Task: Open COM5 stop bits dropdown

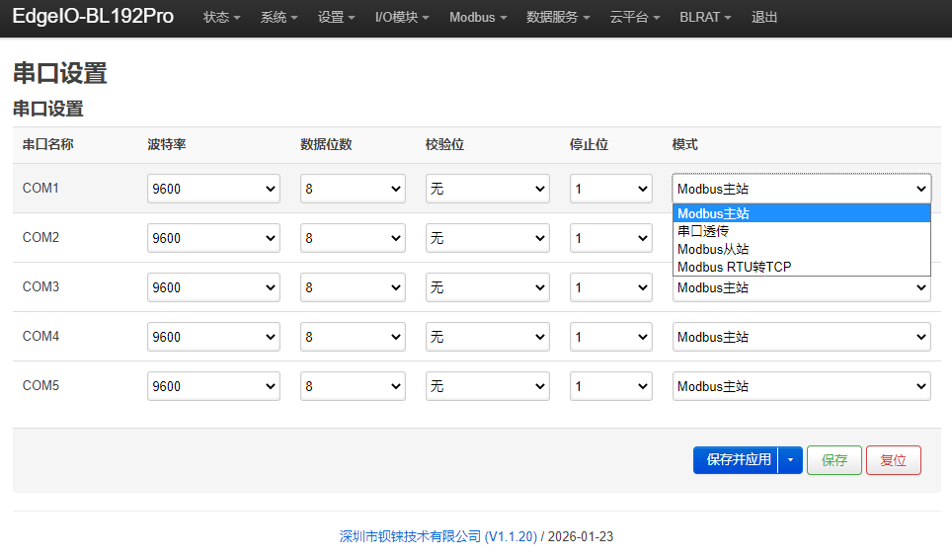Action: pyautogui.click(x=610, y=386)
